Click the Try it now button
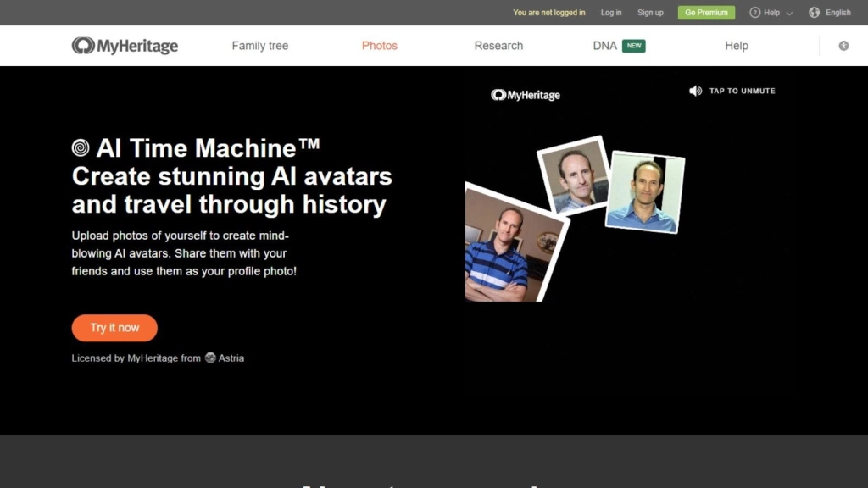The width and height of the screenshot is (868, 488). (x=114, y=328)
